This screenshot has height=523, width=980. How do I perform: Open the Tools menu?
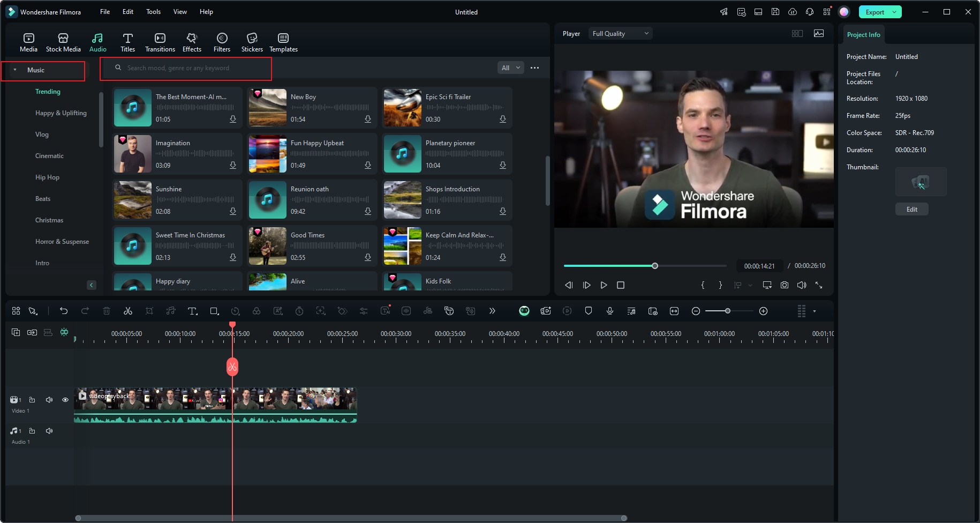tap(153, 12)
